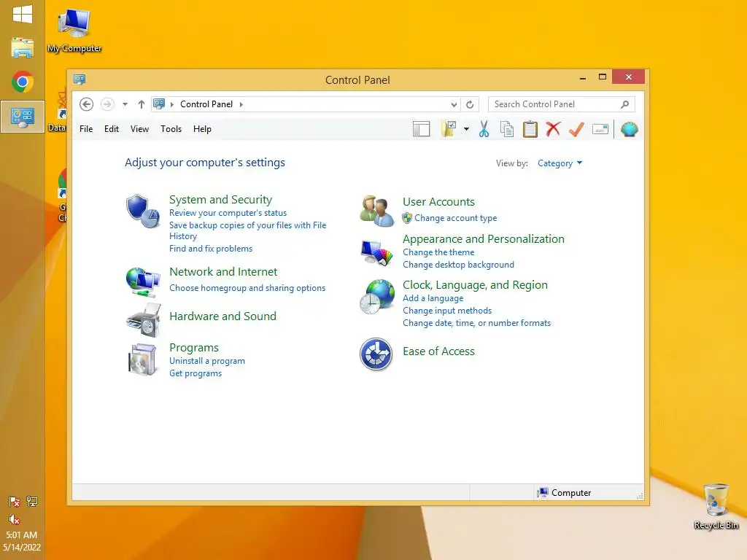
Task: Open the View menu
Action: click(139, 129)
